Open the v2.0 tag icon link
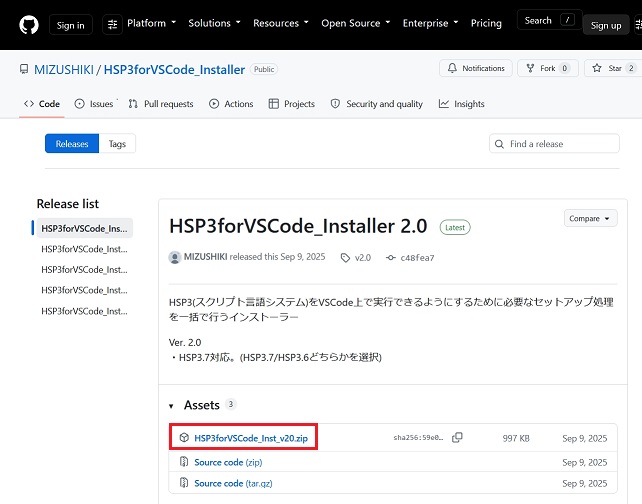The height and width of the screenshot is (504, 642). click(345, 258)
